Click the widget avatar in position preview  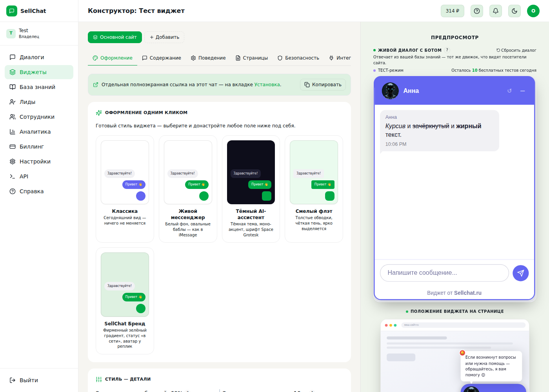471,389
